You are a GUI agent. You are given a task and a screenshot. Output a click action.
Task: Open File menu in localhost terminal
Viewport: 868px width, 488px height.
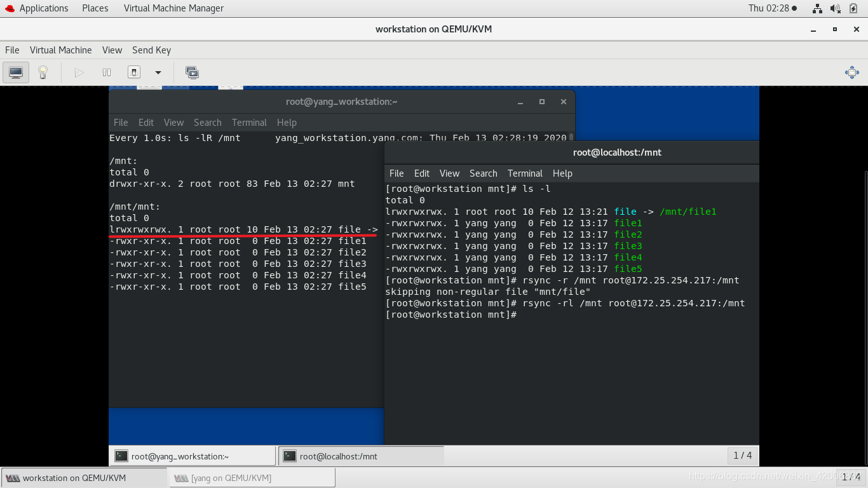coord(397,173)
